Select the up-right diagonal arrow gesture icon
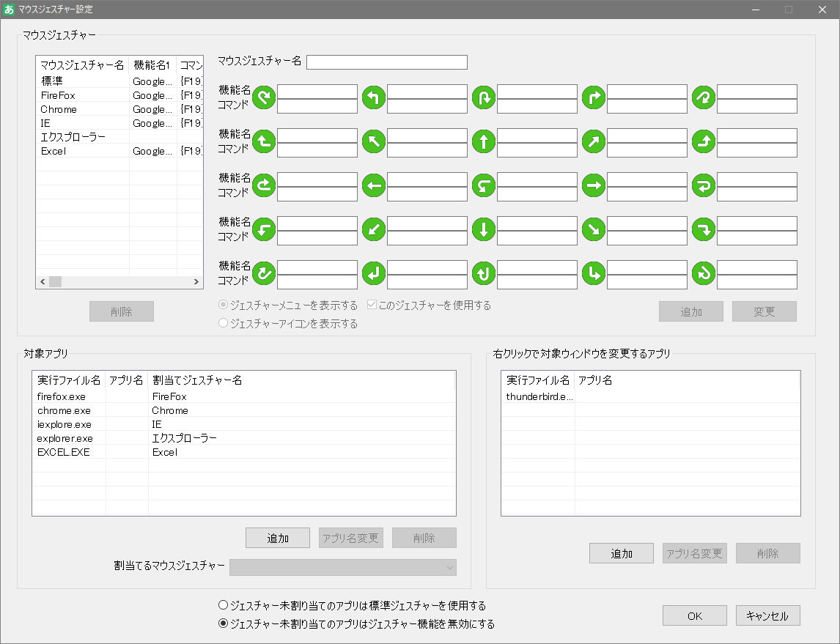The width and height of the screenshot is (840, 644). [x=593, y=141]
